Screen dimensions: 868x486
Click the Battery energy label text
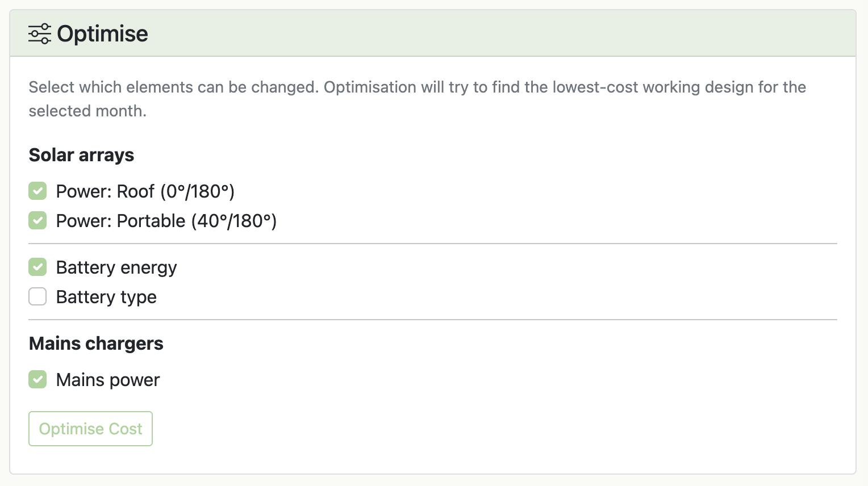[x=116, y=267]
